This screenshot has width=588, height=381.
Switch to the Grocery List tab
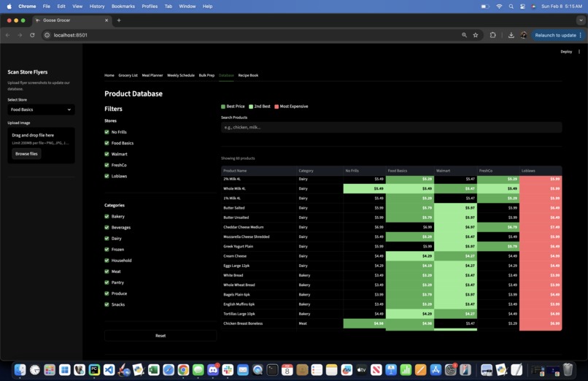(x=128, y=75)
